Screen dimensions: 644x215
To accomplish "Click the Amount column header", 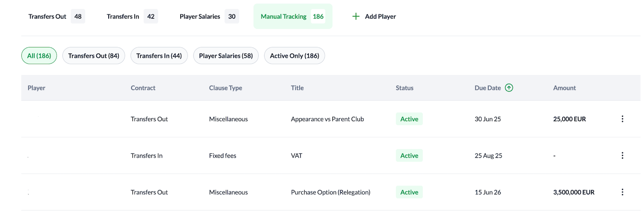I will pos(564,88).
